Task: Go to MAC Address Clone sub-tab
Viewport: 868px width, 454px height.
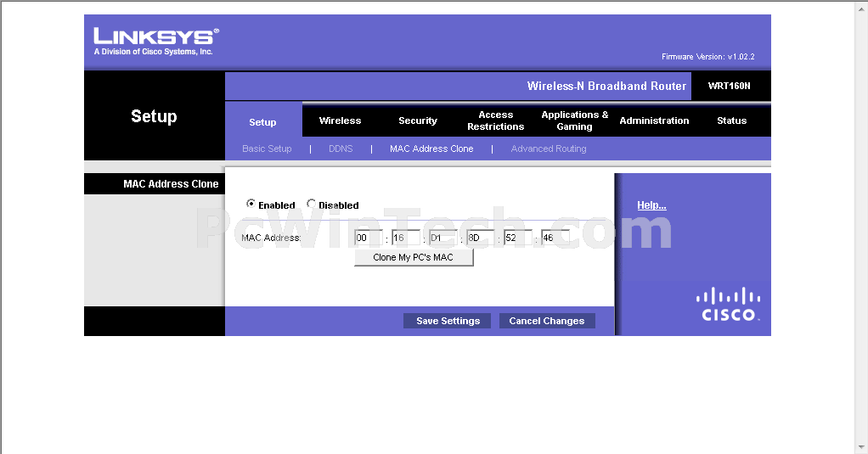Action: (x=431, y=149)
